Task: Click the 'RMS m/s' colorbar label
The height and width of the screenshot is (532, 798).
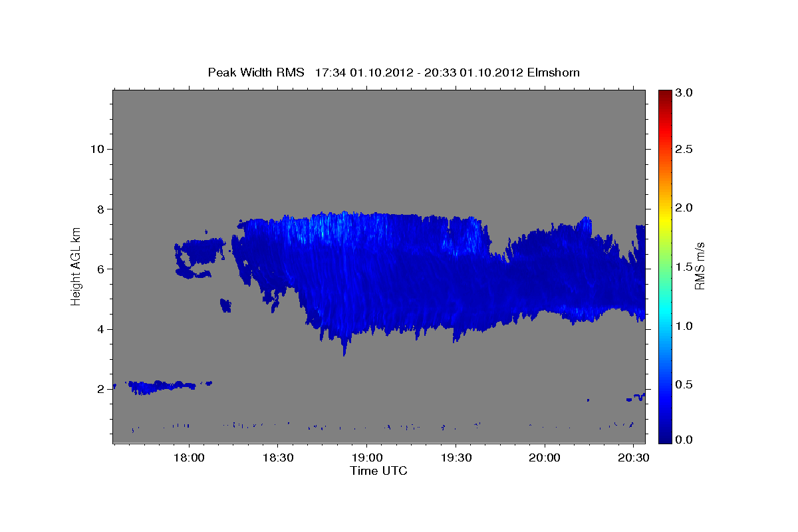Action: 699,267
